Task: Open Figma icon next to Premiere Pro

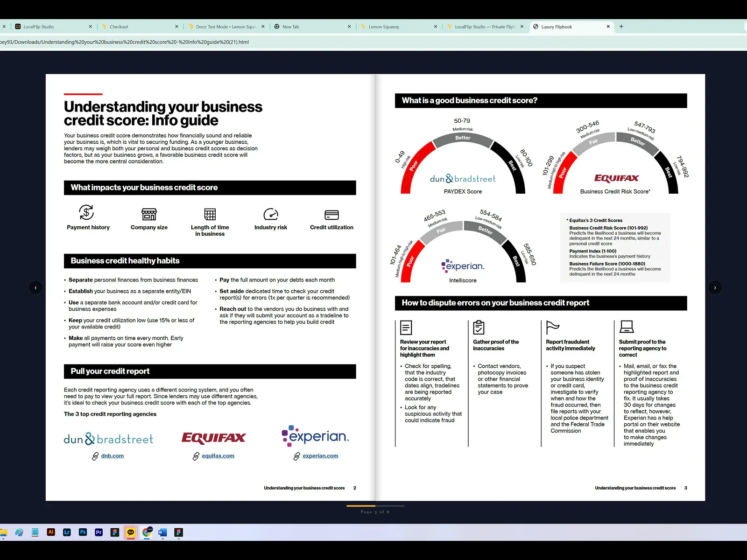Action: tap(115, 532)
